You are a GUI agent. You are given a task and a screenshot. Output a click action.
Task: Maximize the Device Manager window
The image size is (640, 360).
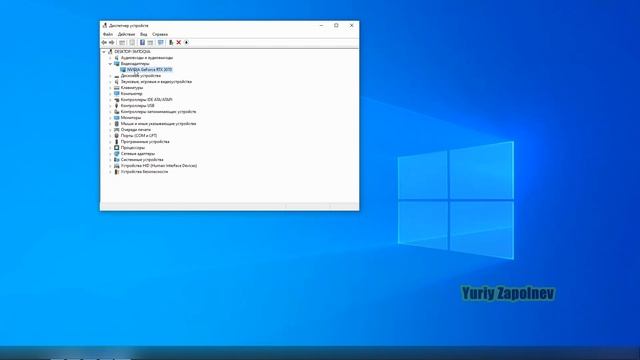tap(336, 25)
